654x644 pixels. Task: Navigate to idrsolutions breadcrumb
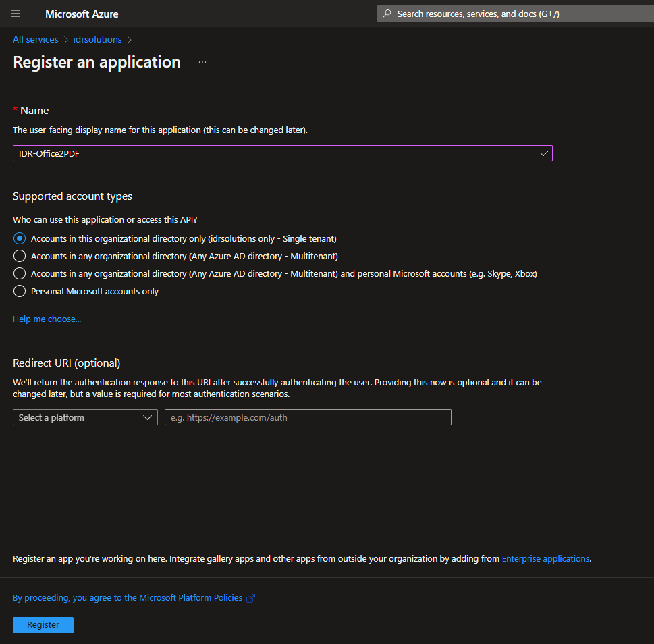(x=97, y=40)
